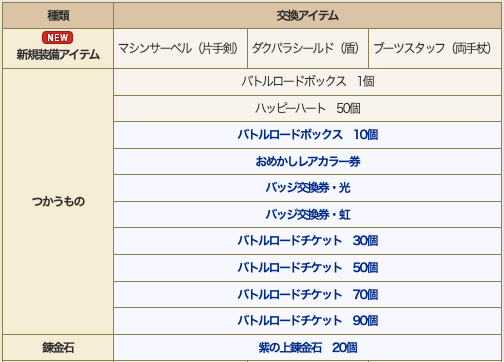Select バッジ交換券・光 link
This screenshot has width=504, height=362.
(x=308, y=188)
